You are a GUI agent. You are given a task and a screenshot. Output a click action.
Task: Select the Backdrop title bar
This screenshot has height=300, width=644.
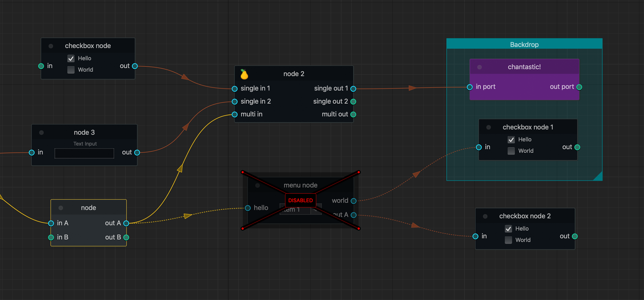coord(524,44)
